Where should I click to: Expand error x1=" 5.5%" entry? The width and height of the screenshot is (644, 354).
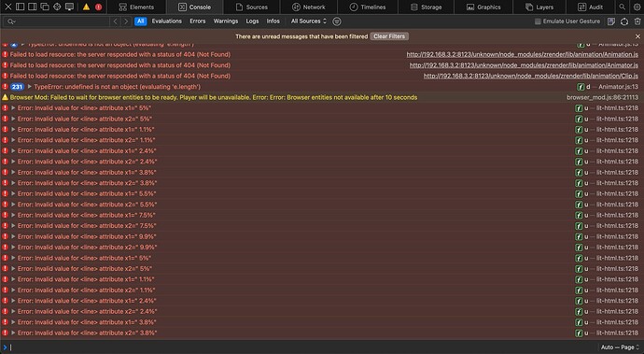(x=13, y=193)
